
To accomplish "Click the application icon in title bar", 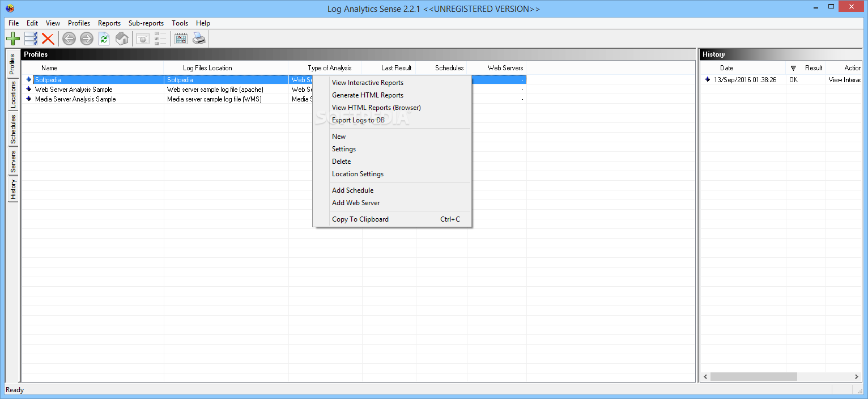I will pyautogui.click(x=9, y=9).
